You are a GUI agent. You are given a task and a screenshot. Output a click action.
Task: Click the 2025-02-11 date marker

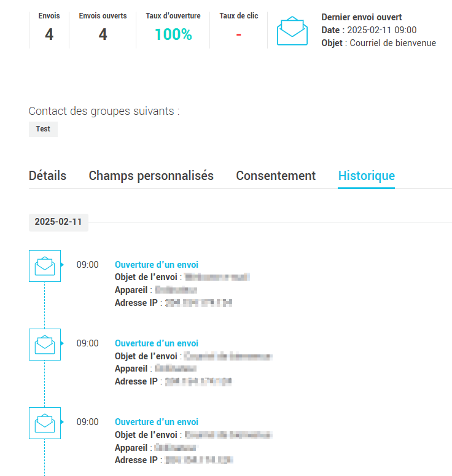click(x=58, y=222)
